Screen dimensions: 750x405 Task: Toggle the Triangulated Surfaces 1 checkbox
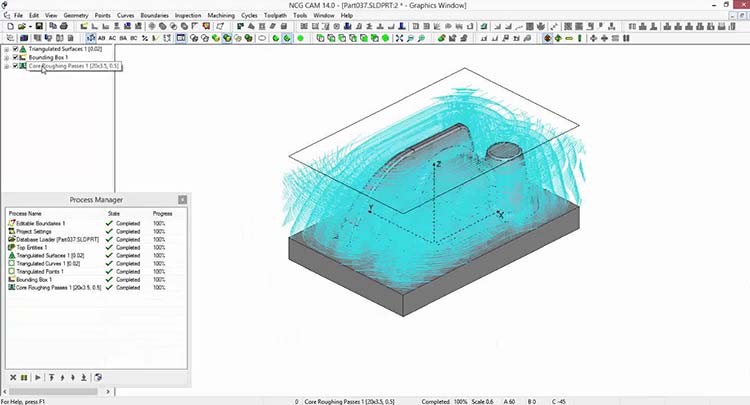tap(15, 48)
